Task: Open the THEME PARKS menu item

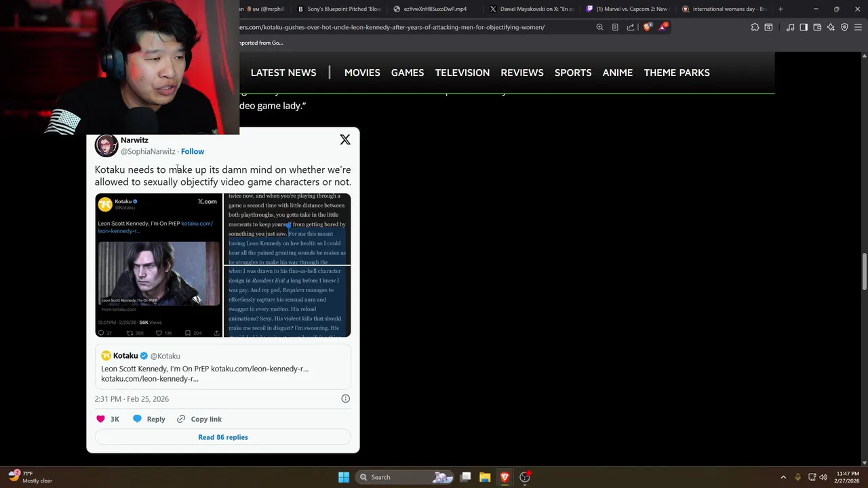Action: click(677, 73)
